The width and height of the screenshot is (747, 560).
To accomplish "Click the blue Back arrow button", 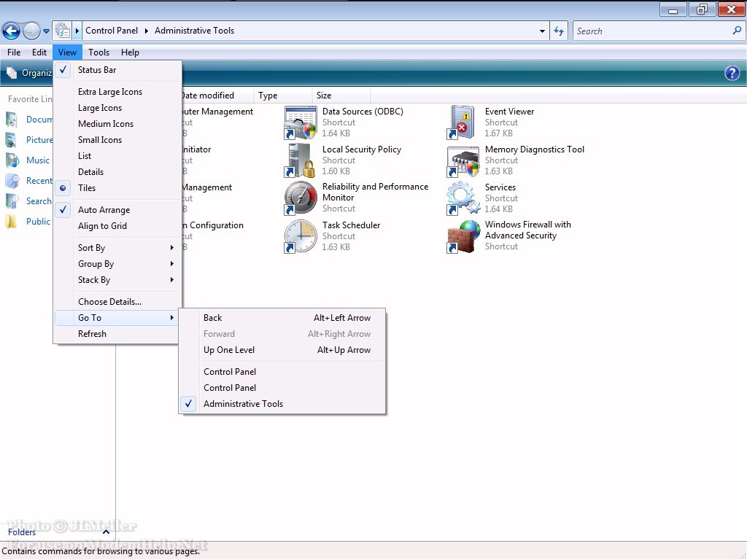I will coord(12,31).
